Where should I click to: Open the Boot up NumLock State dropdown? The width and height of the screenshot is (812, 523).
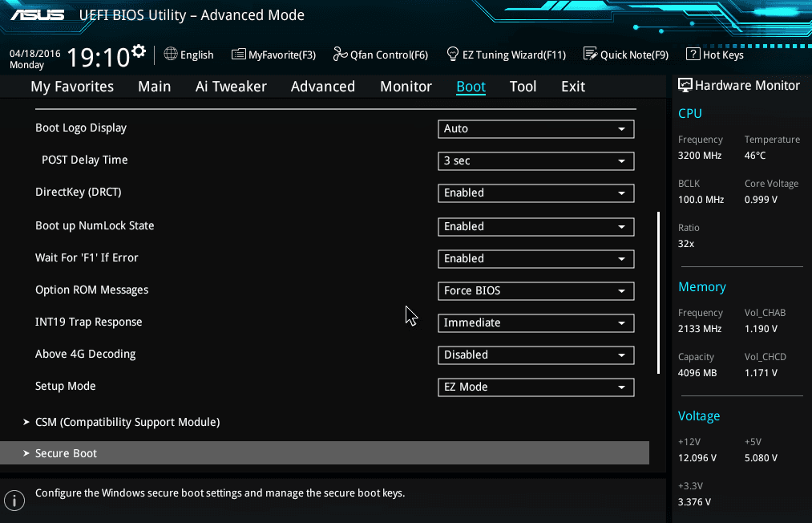point(536,227)
